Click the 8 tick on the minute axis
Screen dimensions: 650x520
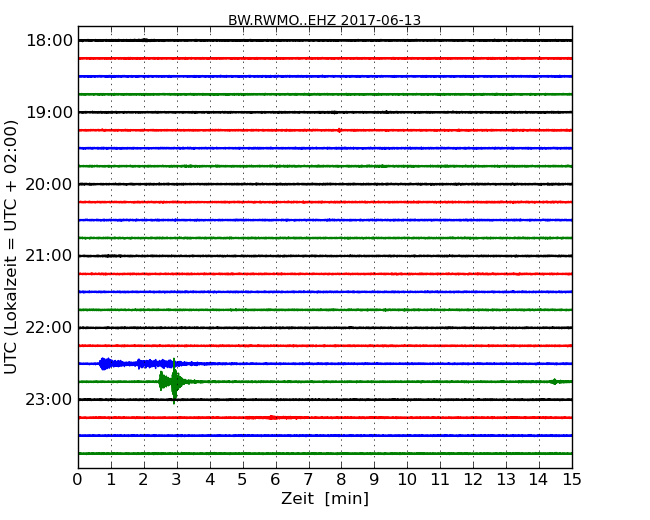[x=342, y=479]
